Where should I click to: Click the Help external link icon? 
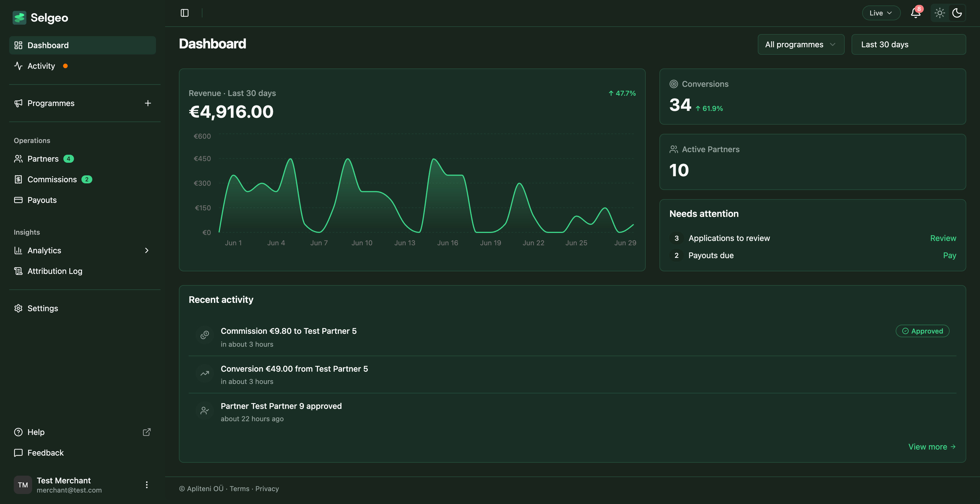(x=147, y=432)
